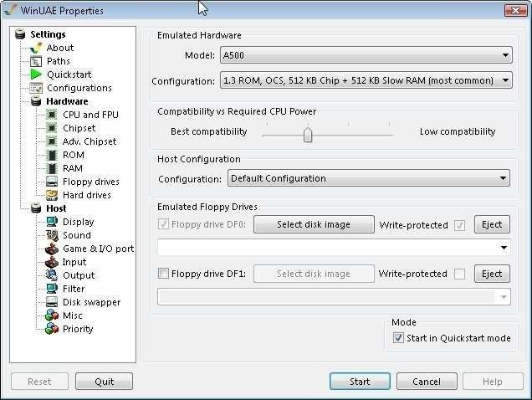Click the Game & I/O port joystick icon
Viewport: 532px width, 400px height.
52,249
